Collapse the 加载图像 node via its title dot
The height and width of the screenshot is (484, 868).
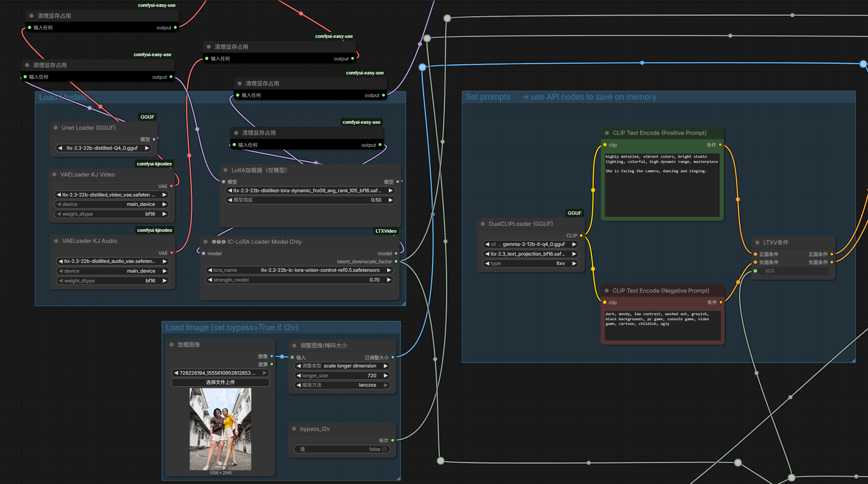[172, 344]
